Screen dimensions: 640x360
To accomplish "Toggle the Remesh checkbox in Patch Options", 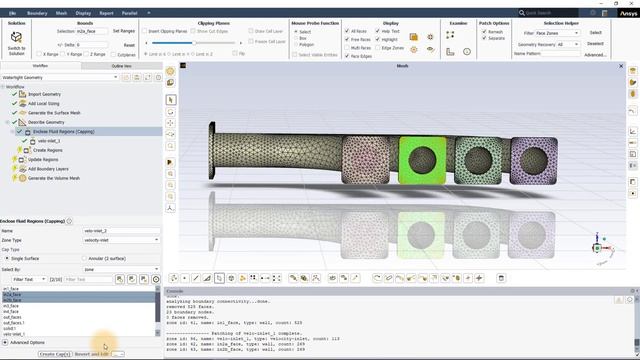I will pyautogui.click(x=484, y=31).
